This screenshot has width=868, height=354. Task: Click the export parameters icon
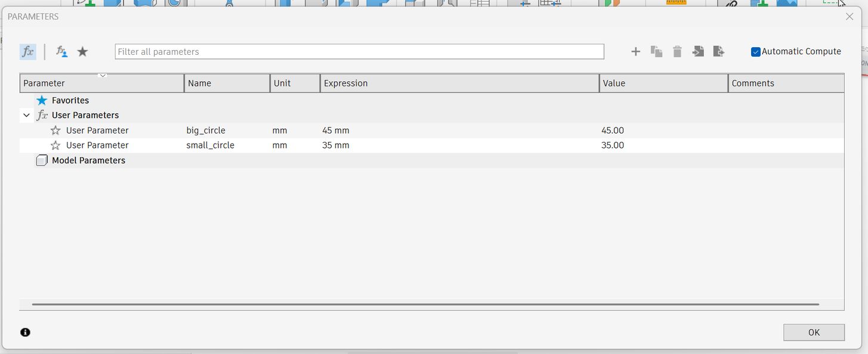point(719,52)
